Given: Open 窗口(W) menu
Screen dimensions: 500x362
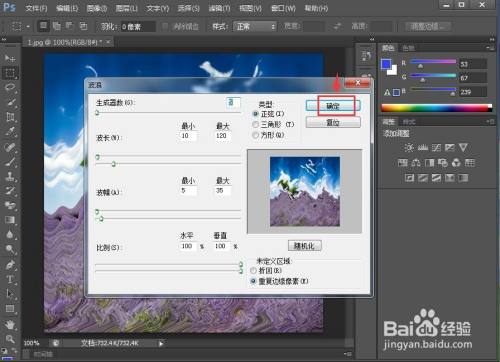Looking at the screenshot, I should point(283,8).
